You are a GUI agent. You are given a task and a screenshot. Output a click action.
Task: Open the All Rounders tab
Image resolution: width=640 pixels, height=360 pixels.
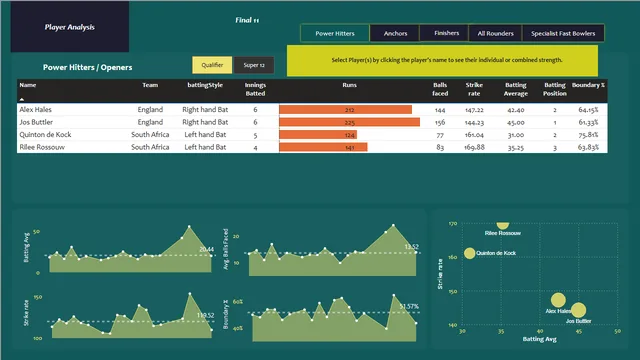[496, 33]
